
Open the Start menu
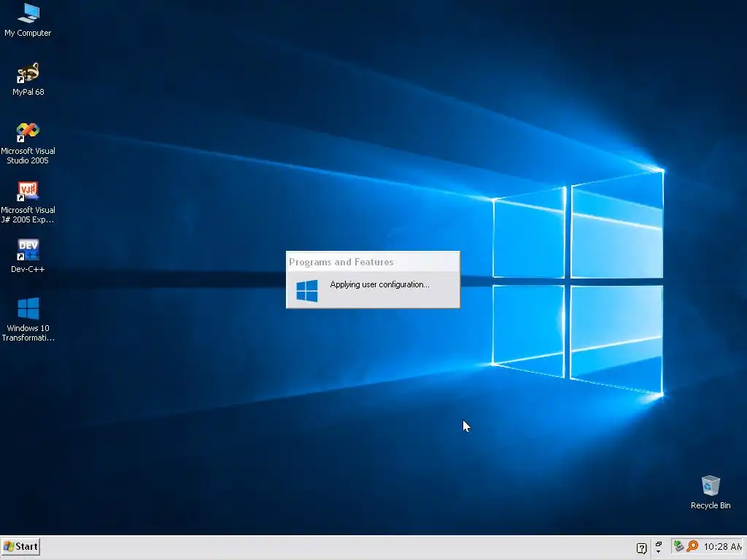(x=20, y=547)
